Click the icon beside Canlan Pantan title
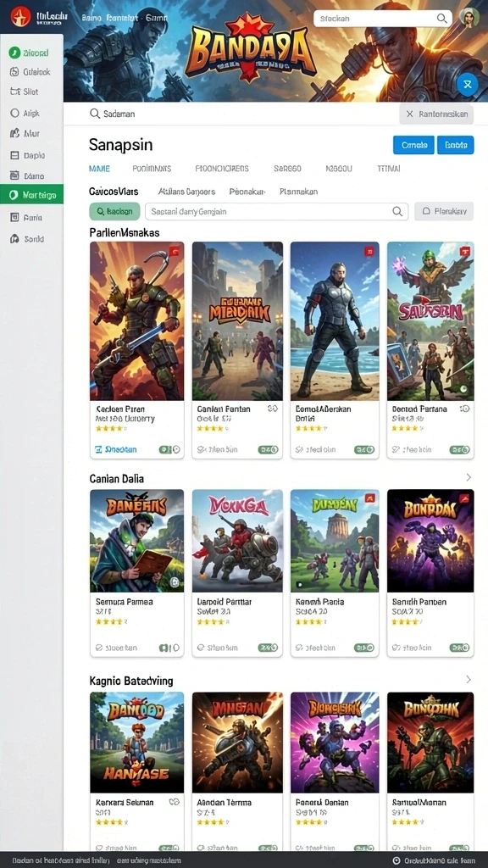Screen dimensions: 488x868 [x=272, y=409]
